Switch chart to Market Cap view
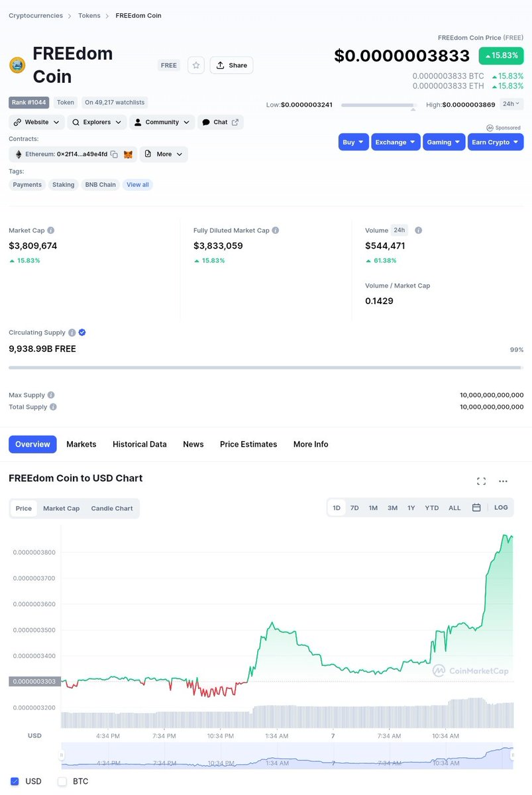Viewport: 532px width, 795px height. 62,508
